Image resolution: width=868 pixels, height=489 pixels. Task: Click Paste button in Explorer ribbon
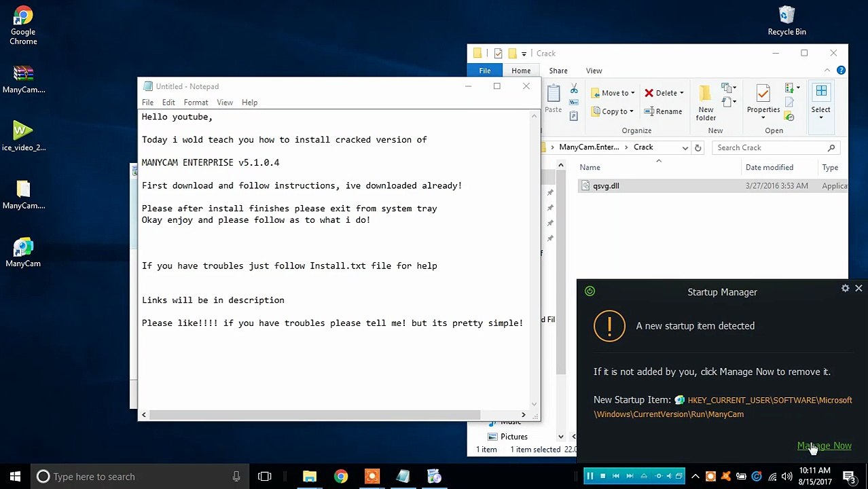(x=553, y=99)
